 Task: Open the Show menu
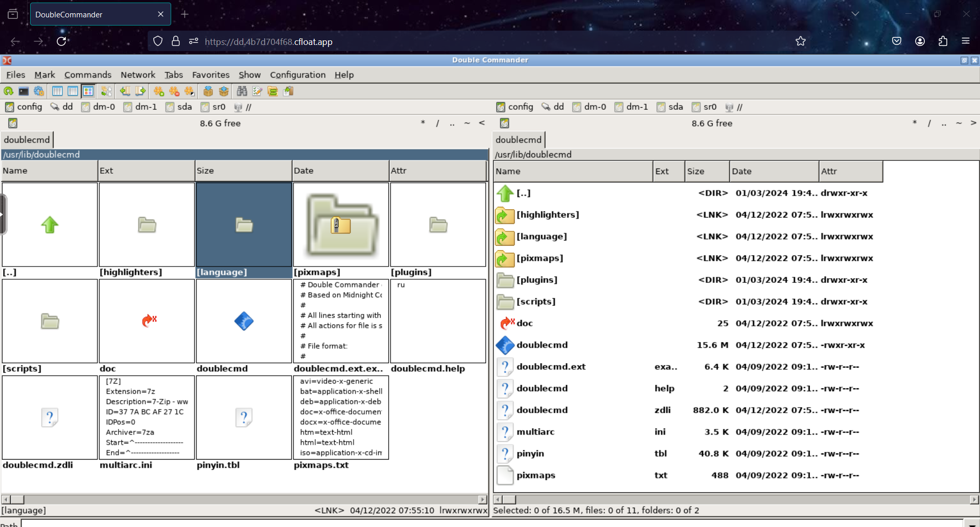click(x=249, y=75)
